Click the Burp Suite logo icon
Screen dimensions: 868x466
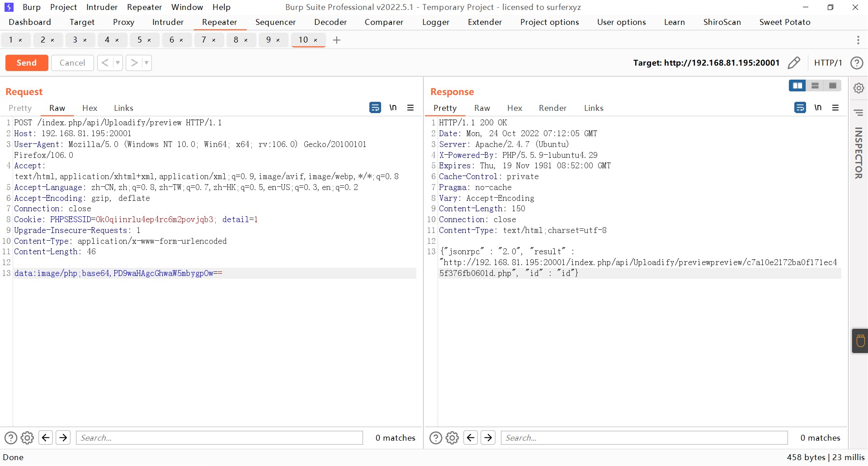(x=9, y=7)
